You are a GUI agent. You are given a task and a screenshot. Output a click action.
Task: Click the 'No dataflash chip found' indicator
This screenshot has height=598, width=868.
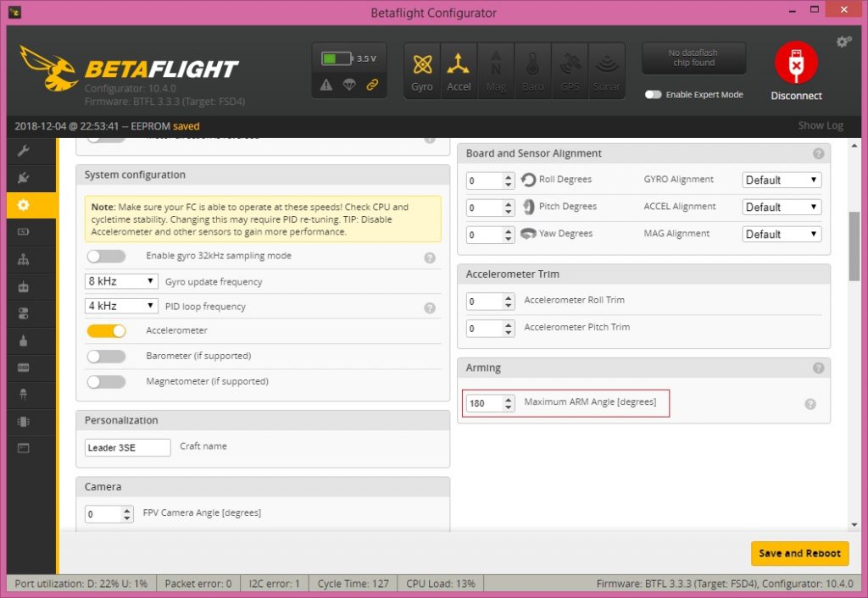pyautogui.click(x=693, y=58)
